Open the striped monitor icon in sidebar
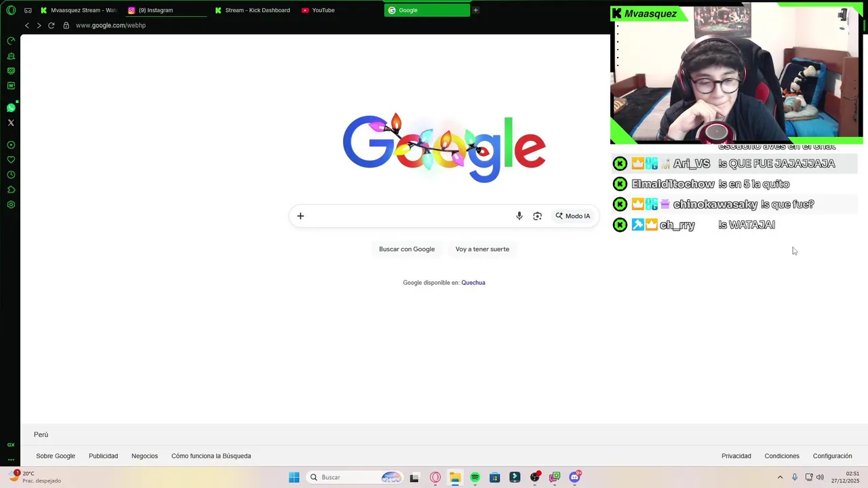 [11, 70]
